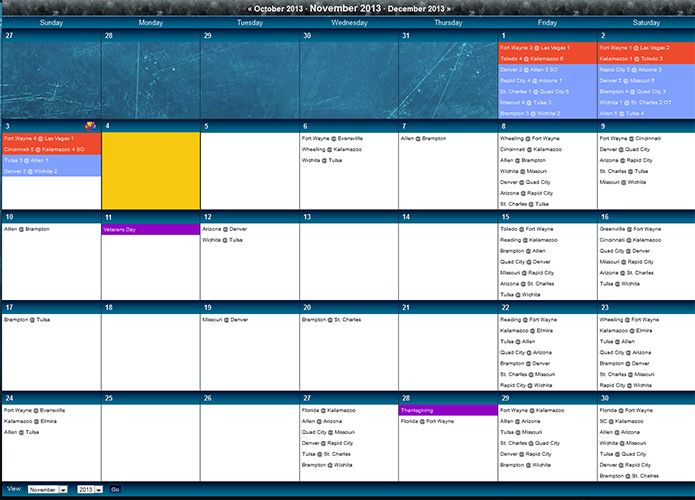Open the Veterans Day event
Screen dimensions: 695x500
click(150, 229)
